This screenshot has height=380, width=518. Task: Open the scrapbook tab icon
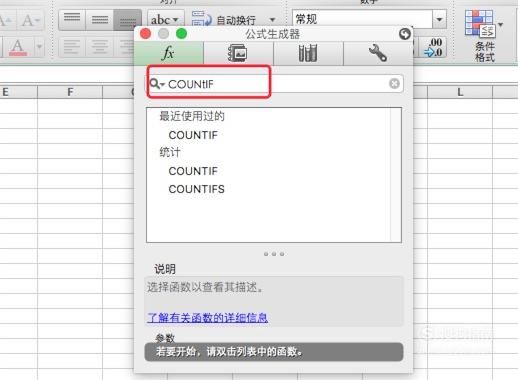(238, 53)
